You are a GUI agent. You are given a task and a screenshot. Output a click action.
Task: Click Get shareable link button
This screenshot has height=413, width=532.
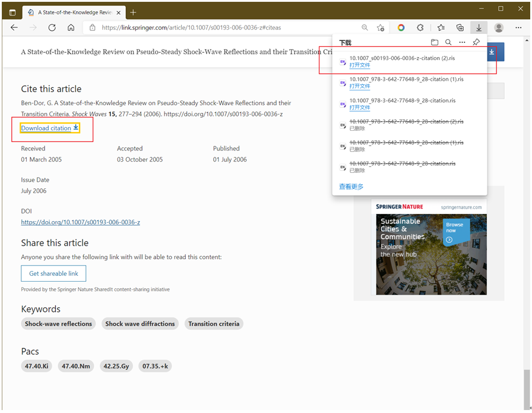[x=53, y=273]
